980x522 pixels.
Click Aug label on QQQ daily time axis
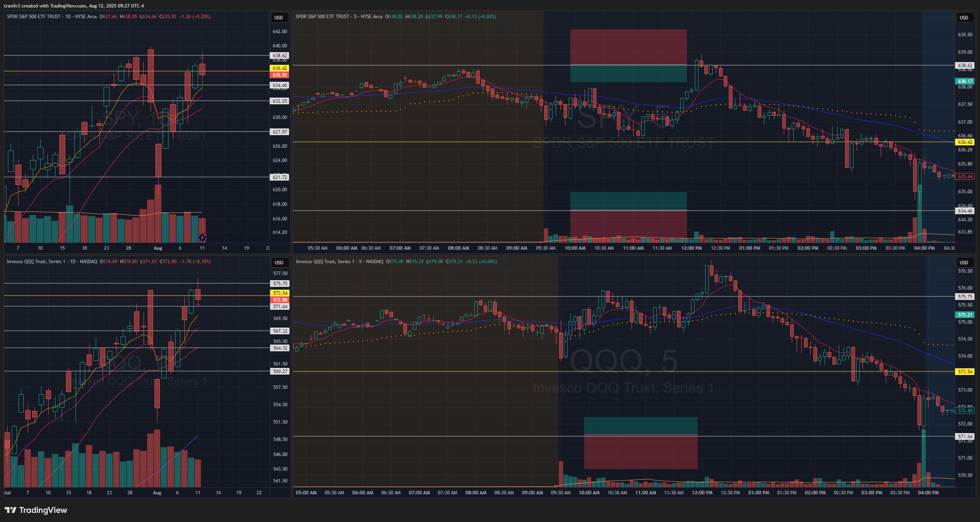157,493
